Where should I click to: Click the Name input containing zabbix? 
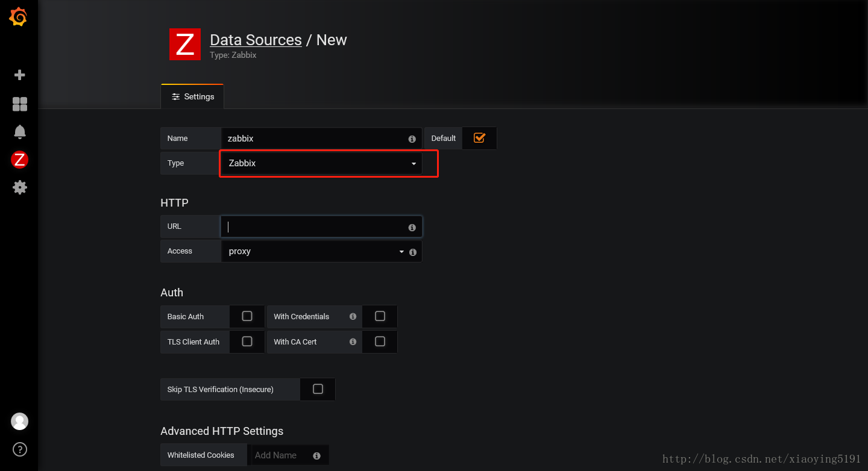(x=322, y=139)
